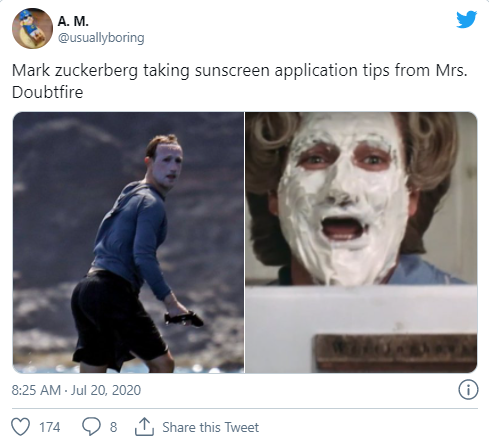Click the Jul 20, 2020 date
Viewport: 489px width, 439px height.
(106, 390)
